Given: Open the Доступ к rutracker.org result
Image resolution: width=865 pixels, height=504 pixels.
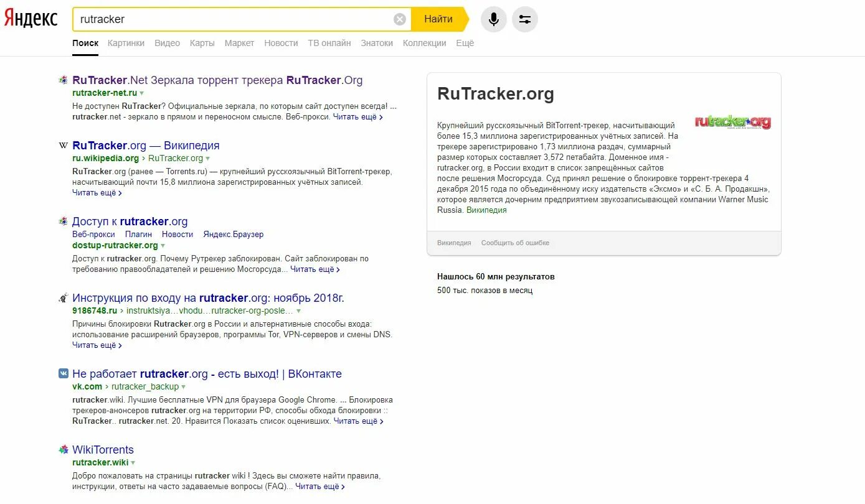Looking at the screenshot, I should [130, 222].
